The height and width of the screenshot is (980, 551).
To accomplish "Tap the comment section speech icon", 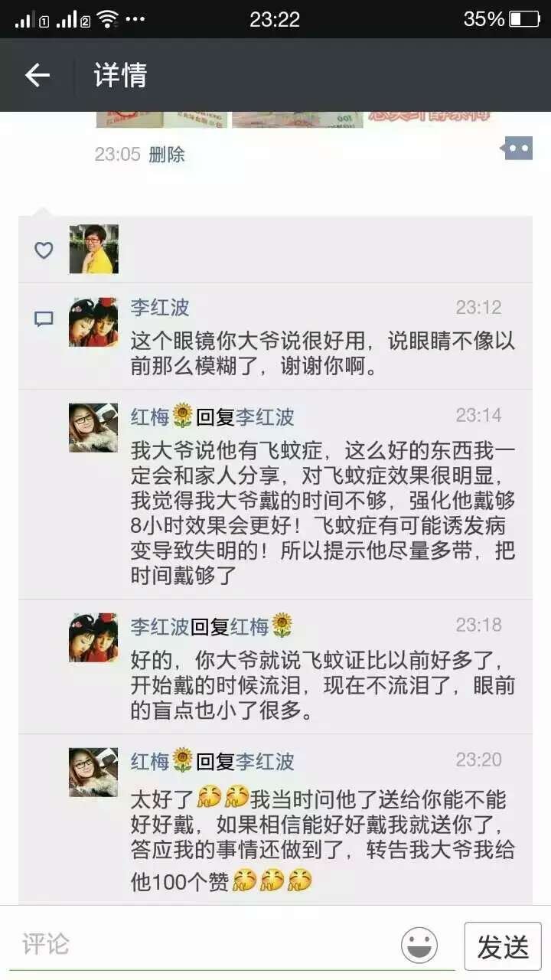I will click(x=44, y=319).
